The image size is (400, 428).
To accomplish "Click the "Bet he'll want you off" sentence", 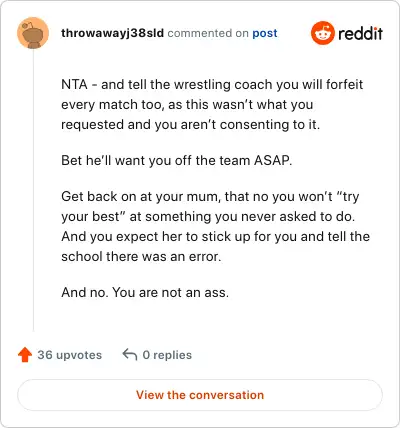I will click(x=177, y=160).
